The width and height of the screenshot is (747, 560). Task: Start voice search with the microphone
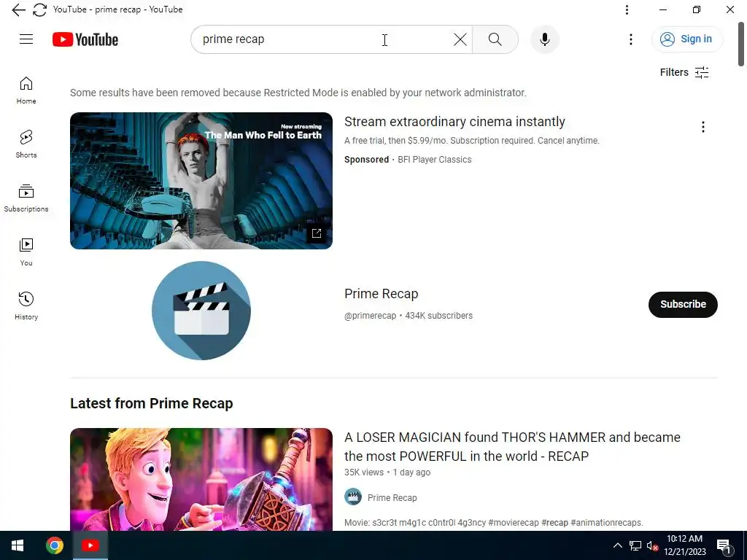click(544, 39)
